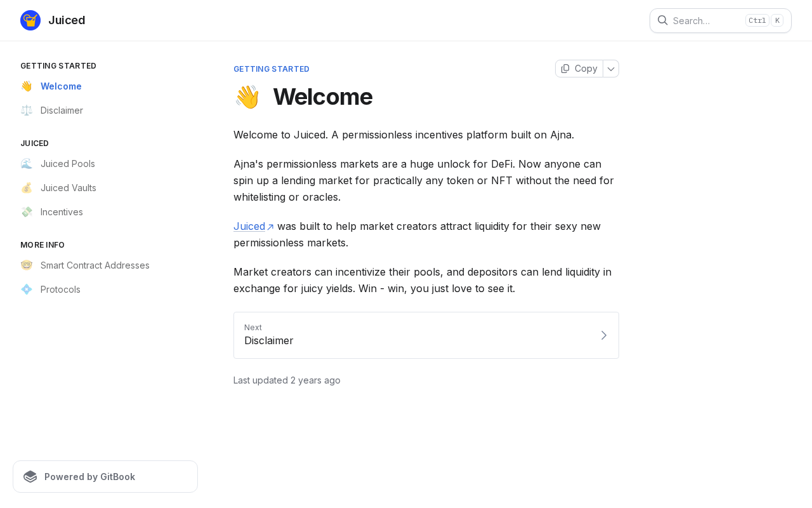
Task: Click the right chevron on the Next card
Action: (603, 335)
